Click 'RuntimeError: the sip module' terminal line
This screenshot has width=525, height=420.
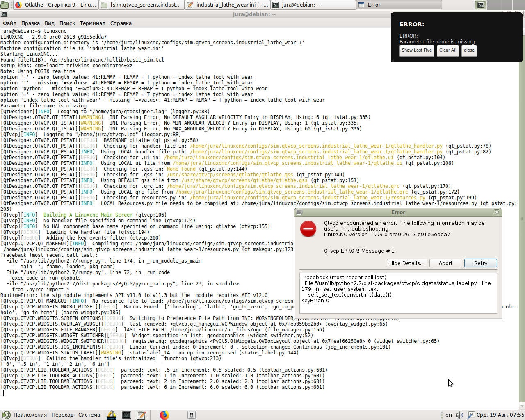(x=134, y=295)
